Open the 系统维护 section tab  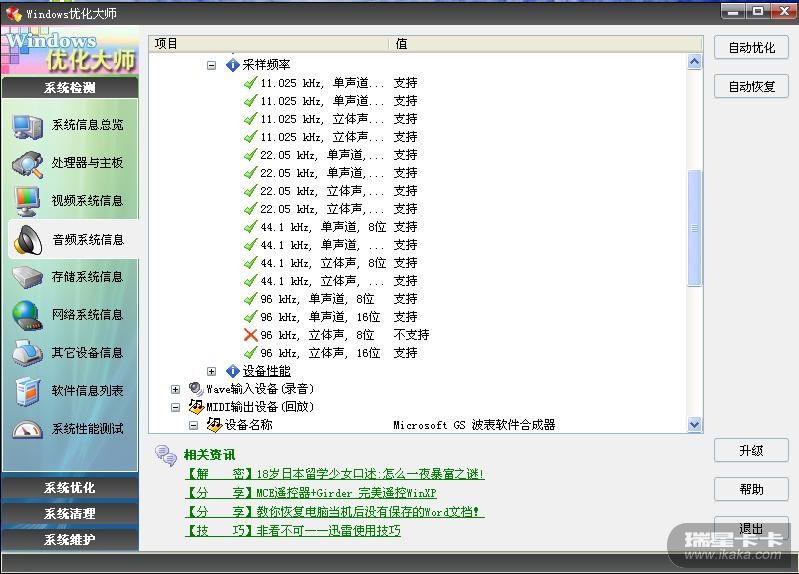(x=69, y=539)
